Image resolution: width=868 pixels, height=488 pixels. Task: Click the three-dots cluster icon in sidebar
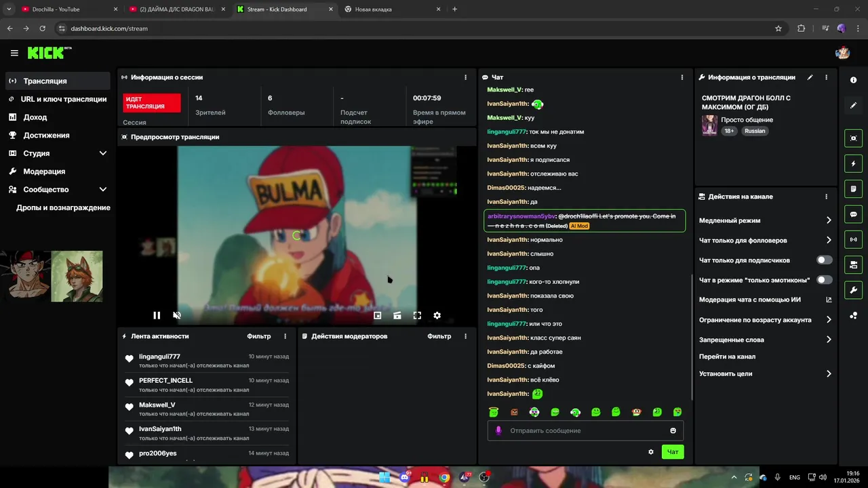[853, 315]
